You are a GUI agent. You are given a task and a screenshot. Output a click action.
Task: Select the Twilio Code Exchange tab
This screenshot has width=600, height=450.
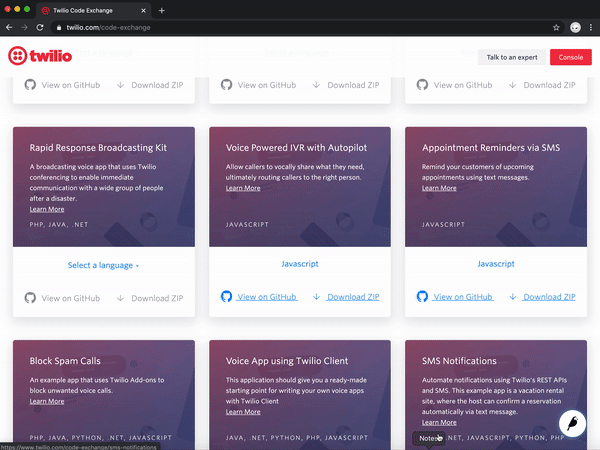tap(94, 11)
